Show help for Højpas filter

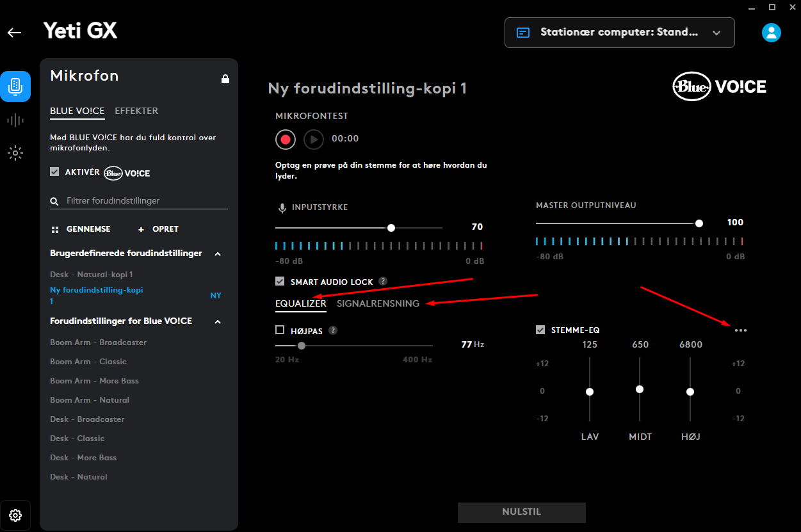click(x=333, y=331)
